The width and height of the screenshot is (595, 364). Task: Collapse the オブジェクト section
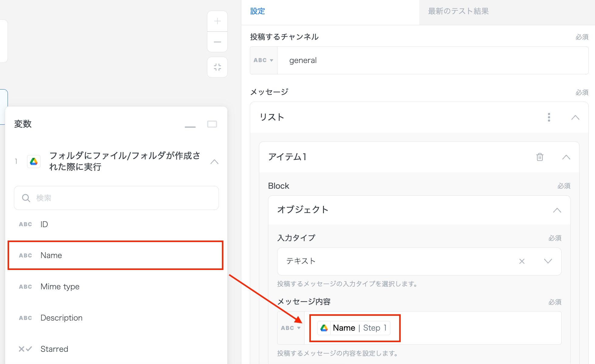point(557,210)
